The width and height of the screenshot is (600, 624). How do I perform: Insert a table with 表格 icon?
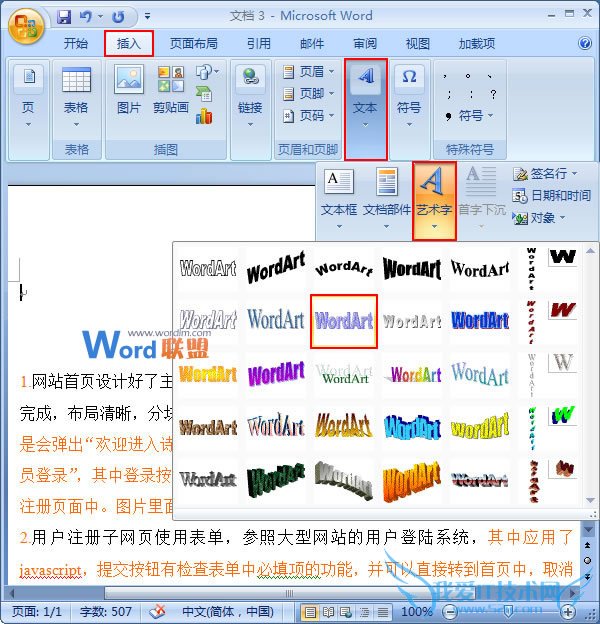76,98
